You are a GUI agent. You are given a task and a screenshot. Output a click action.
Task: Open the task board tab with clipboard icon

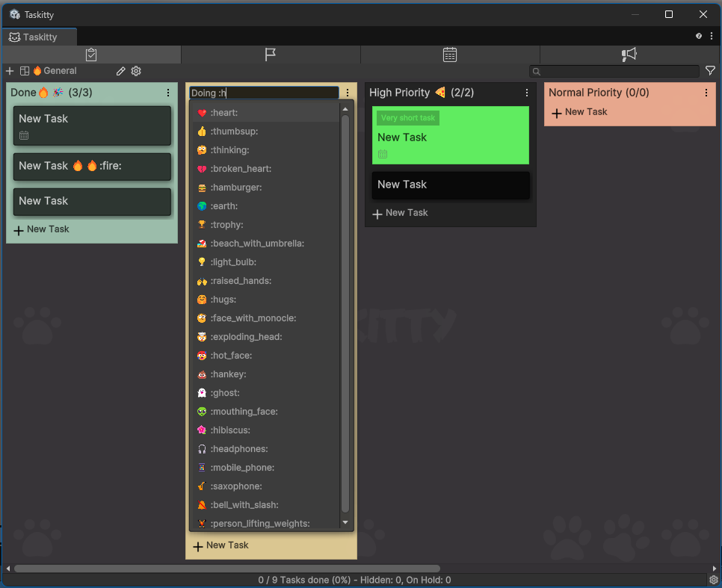(91, 55)
